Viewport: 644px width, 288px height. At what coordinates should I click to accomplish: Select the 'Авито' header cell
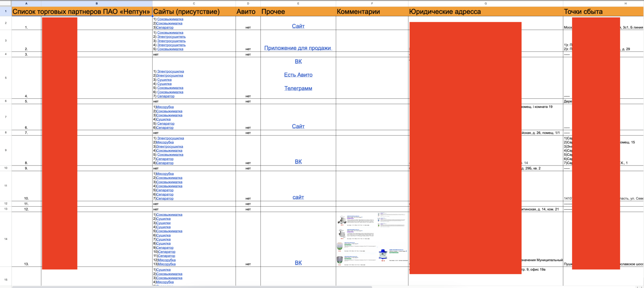[x=248, y=12]
